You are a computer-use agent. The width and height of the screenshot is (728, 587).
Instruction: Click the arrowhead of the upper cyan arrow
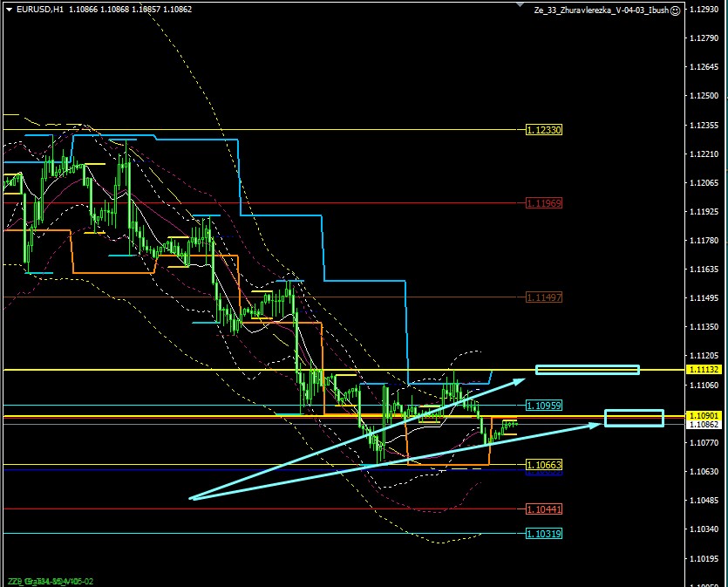(x=522, y=380)
